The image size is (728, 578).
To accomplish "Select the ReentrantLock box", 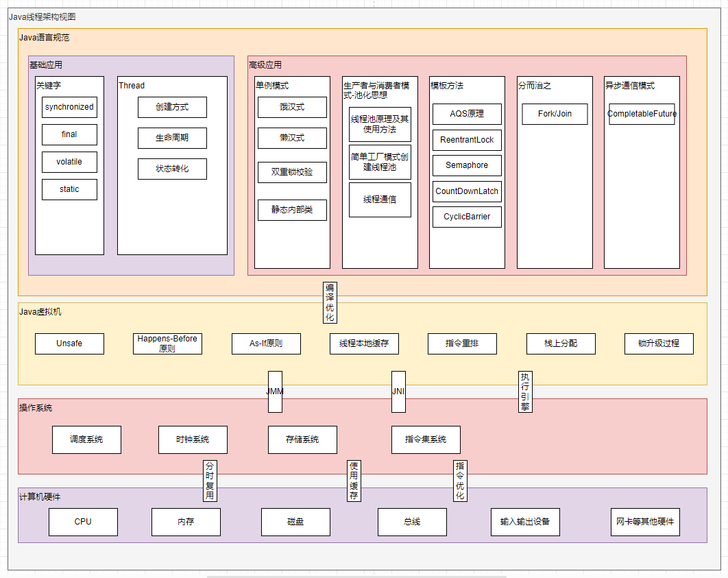I will pyautogui.click(x=467, y=140).
